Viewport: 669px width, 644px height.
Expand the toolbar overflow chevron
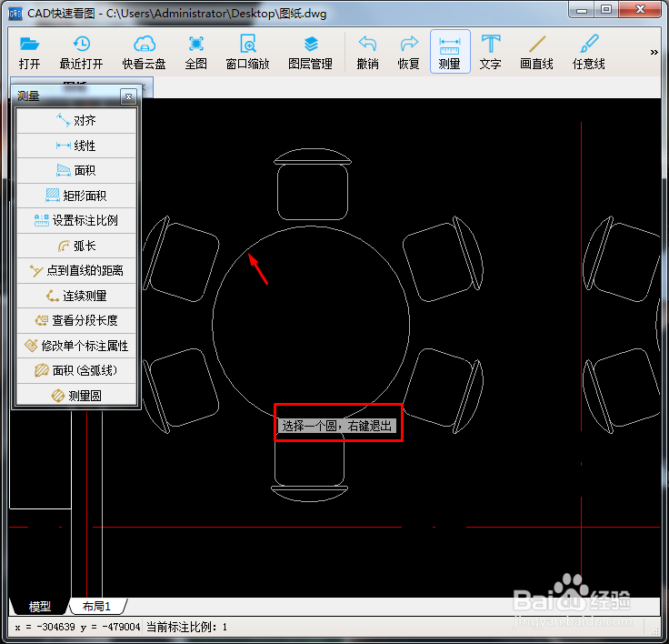pos(654,52)
